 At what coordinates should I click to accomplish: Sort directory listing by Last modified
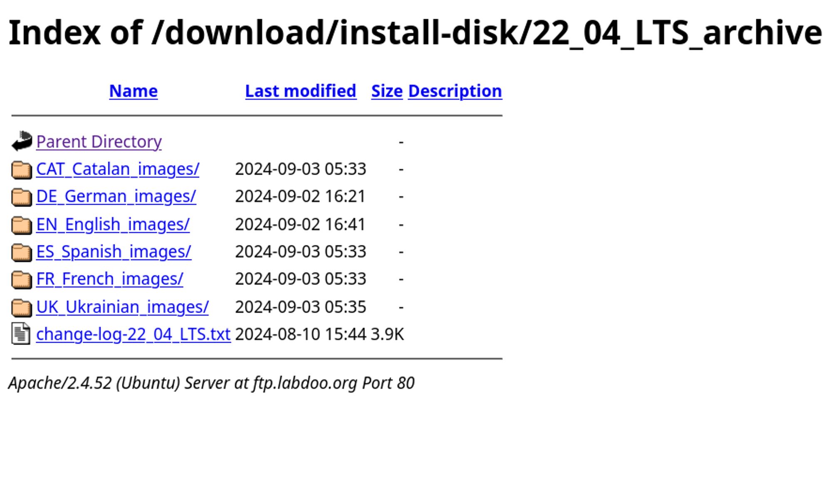tap(301, 91)
